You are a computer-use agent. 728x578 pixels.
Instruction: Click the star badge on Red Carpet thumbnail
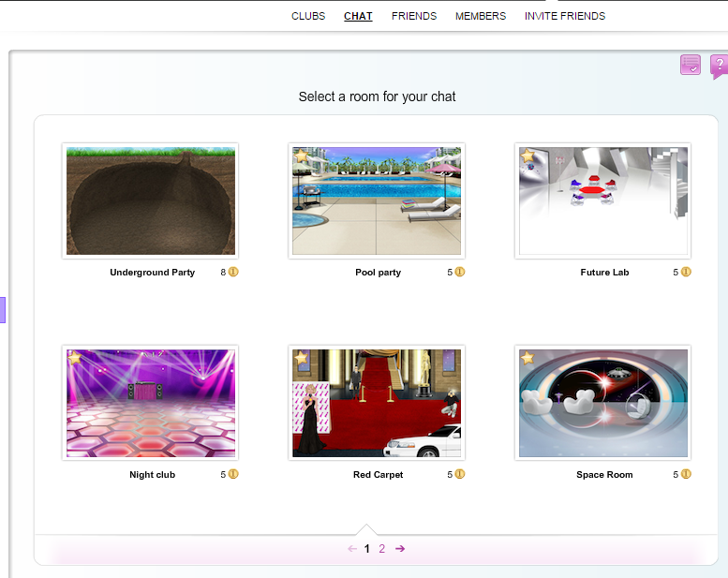pyautogui.click(x=301, y=358)
